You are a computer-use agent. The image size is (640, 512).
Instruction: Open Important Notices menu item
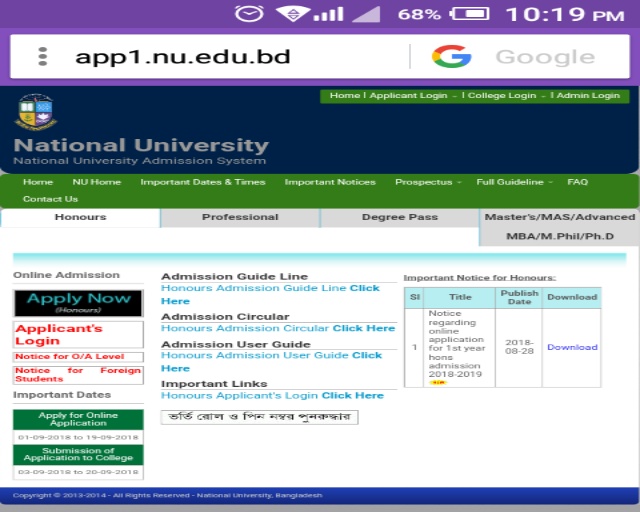click(330, 182)
